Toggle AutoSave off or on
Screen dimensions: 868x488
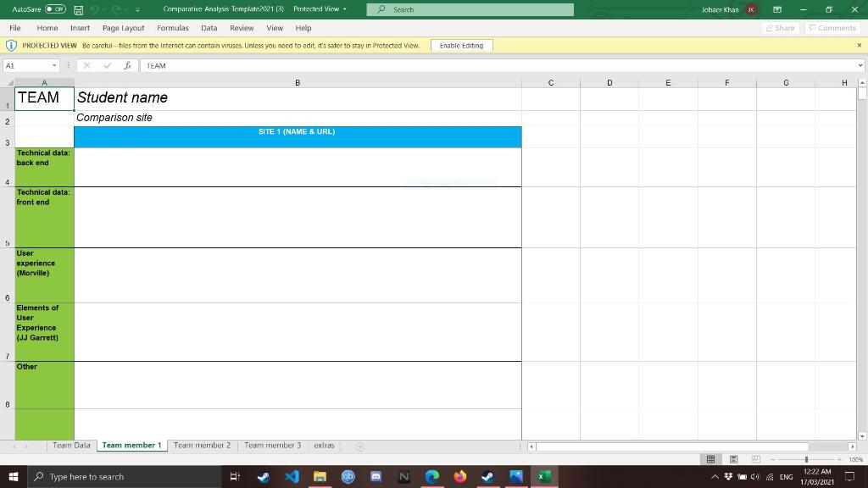pyautogui.click(x=55, y=8)
